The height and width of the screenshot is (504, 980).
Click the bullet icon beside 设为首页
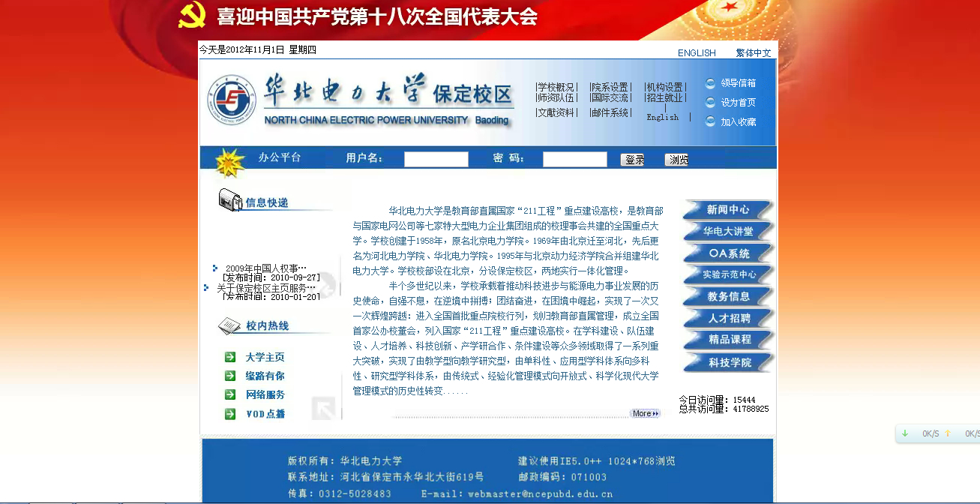pyautogui.click(x=710, y=103)
